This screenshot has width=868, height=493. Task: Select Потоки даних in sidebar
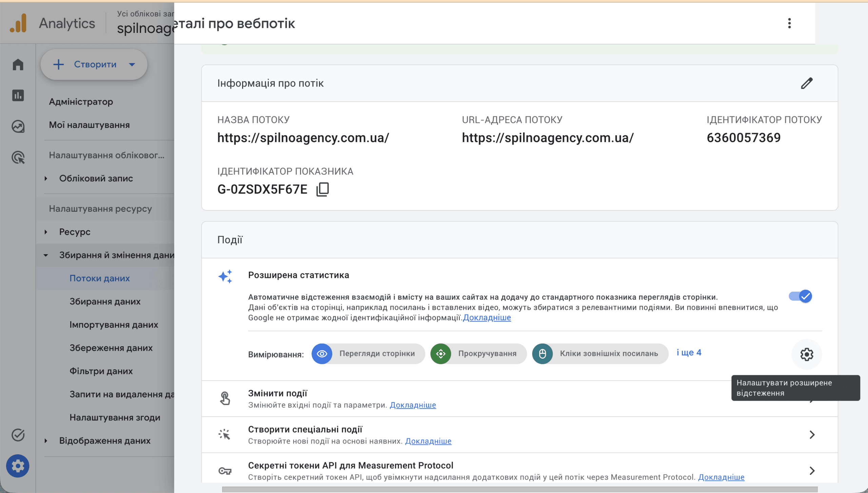pos(100,278)
